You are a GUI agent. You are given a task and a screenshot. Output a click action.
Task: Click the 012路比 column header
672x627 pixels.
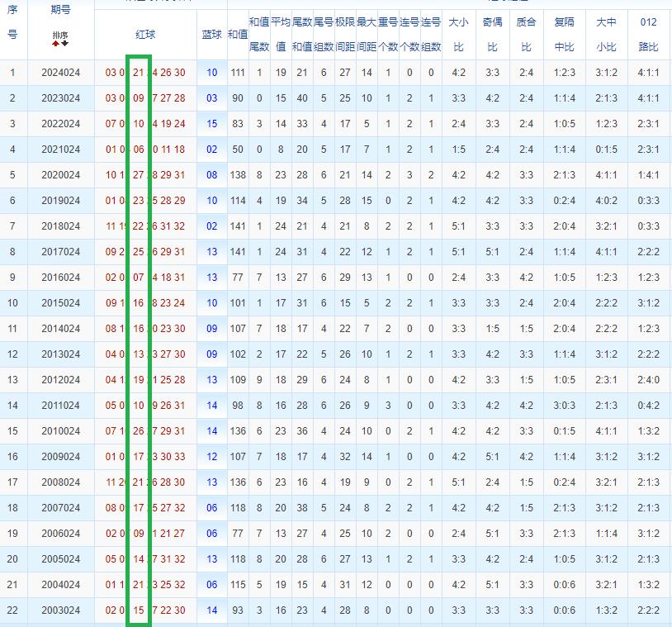649,35
